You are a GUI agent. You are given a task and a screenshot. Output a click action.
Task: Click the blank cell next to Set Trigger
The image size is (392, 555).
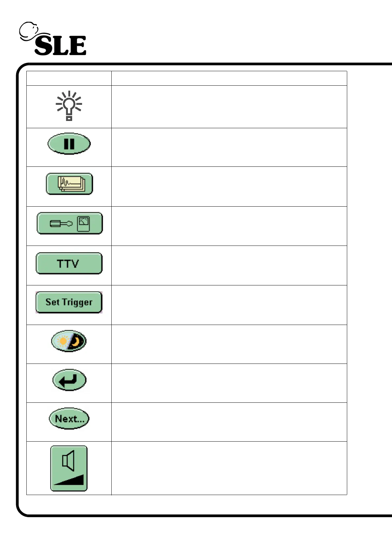[229, 305]
